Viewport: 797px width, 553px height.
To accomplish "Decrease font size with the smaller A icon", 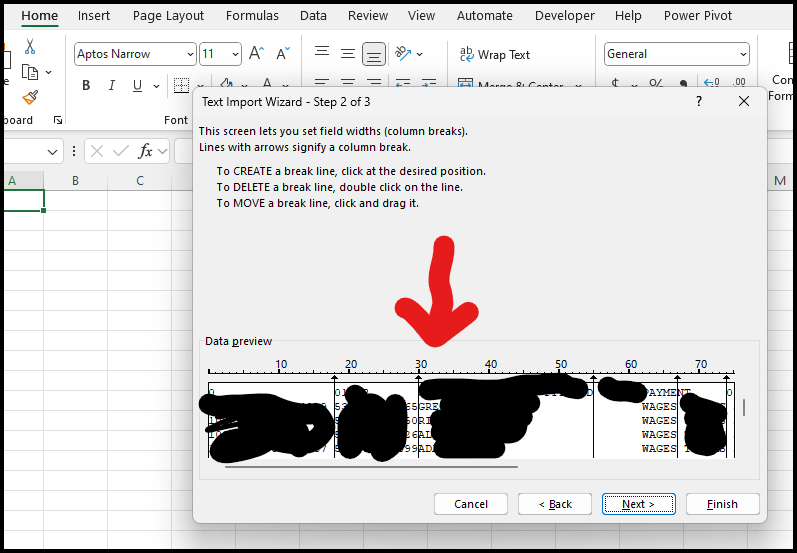I will (x=283, y=54).
